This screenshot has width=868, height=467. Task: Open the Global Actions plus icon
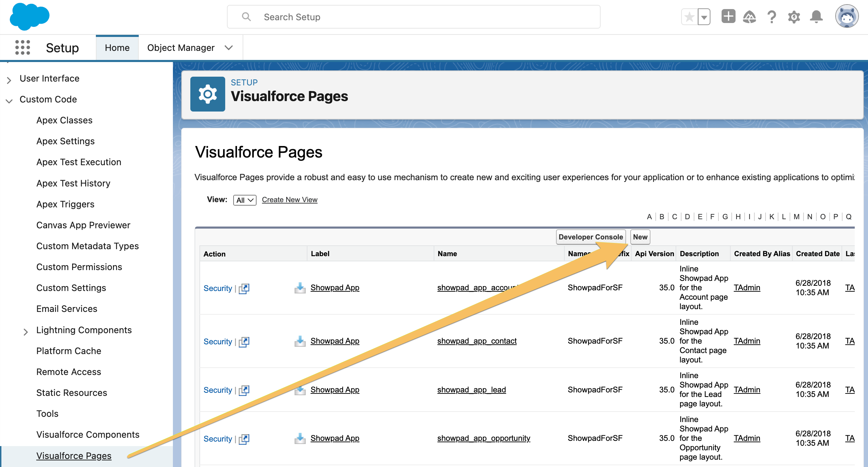(728, 16)
